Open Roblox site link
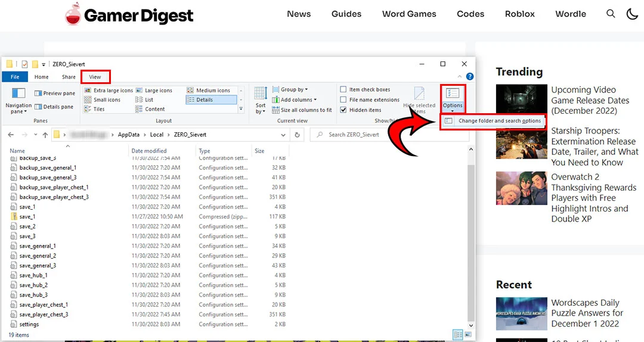 pyautogui.click(x=519, y=14)
